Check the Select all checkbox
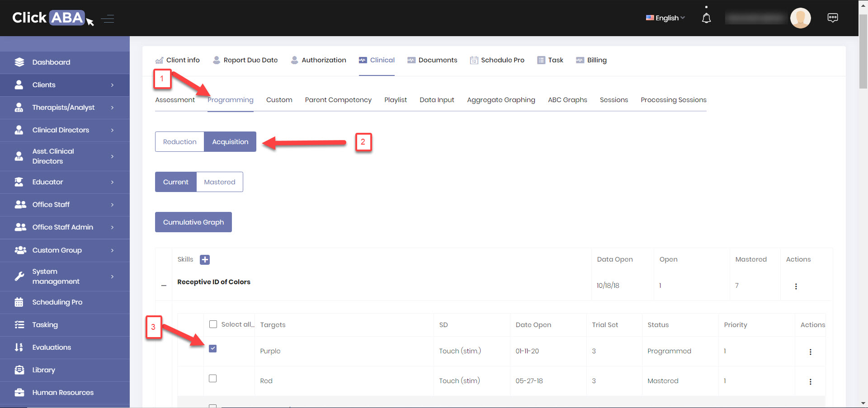This screenshot has height=408, width=868. [213, 324]
